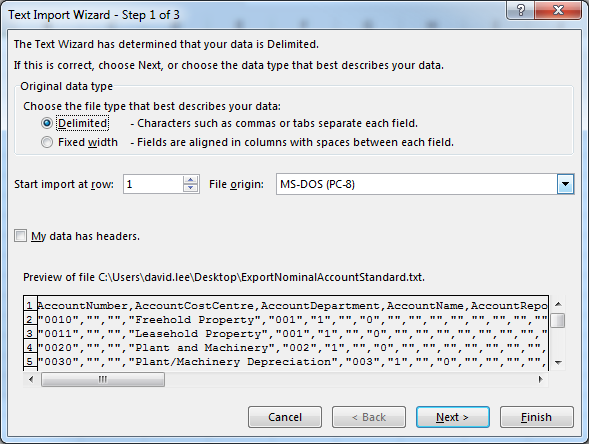Increase start import row with up arrow
589x444 pixels.
coord(190,180)
